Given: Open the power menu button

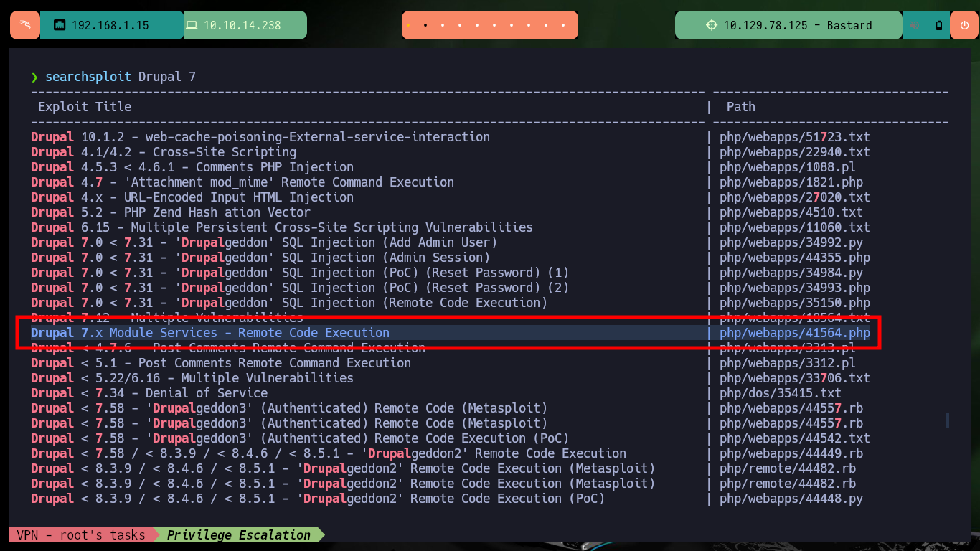Looking at the screenshot, I should pyautogui.click(x=963, y=25).
